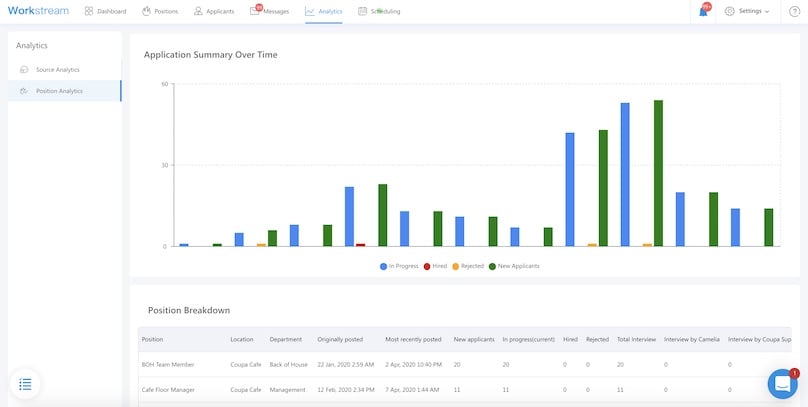Click the help question mark icon
Image resolution: width=808 pixels, height=407 pixels.
click(793, 11)
